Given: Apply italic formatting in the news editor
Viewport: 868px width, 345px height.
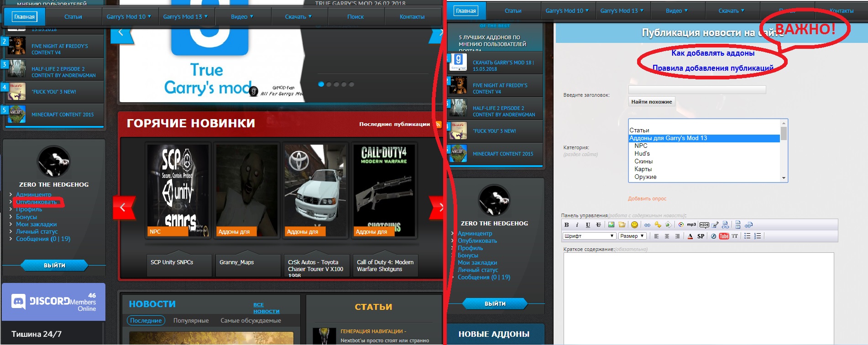Looking at the screenshot, I should (x=577, y=225).
